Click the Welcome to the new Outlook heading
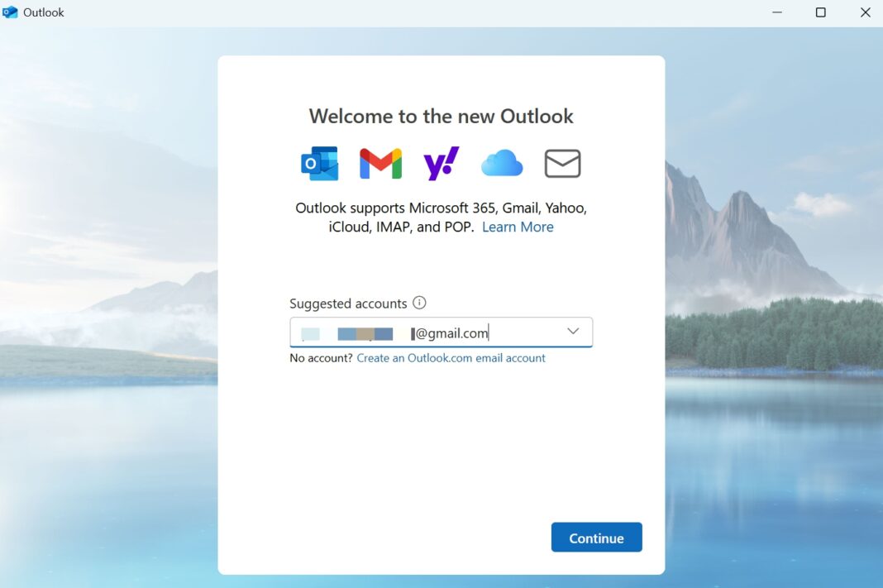Screen dimensions: 883x588 pos(441,116)
